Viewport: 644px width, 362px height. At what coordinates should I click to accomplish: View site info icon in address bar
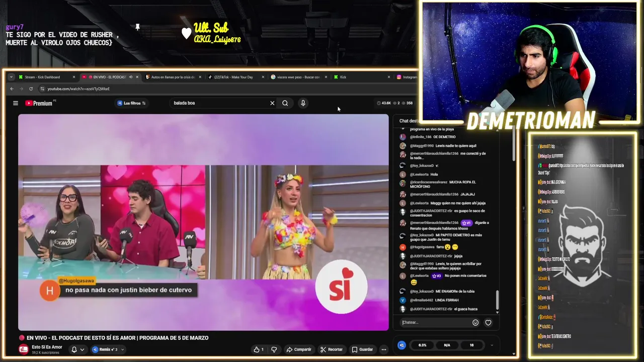[x=43, y=89]
